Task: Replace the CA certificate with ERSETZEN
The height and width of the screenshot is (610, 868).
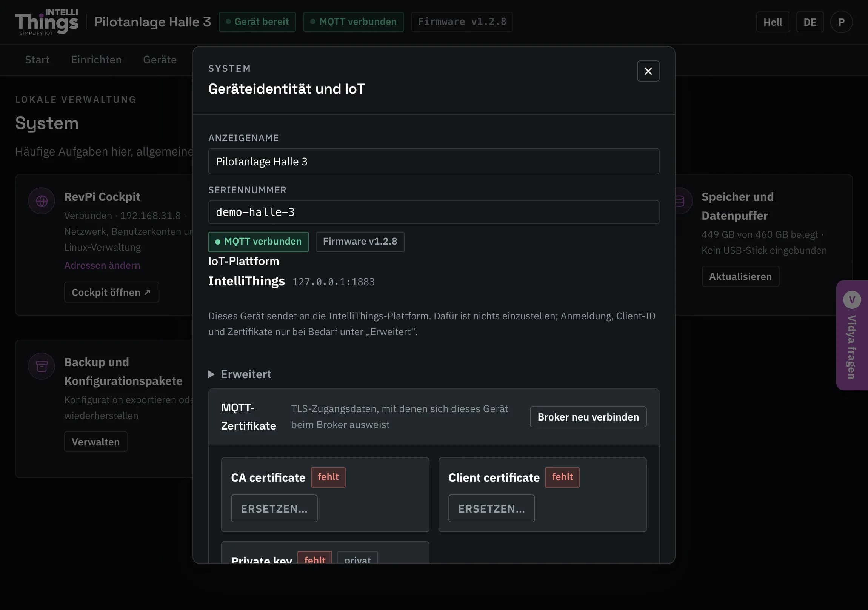Action: [x=274, y=509]
